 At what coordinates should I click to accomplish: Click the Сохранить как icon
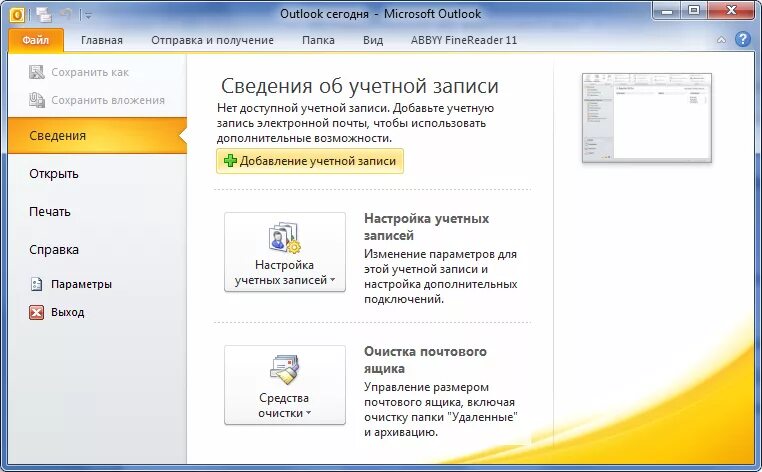point(36,72)
